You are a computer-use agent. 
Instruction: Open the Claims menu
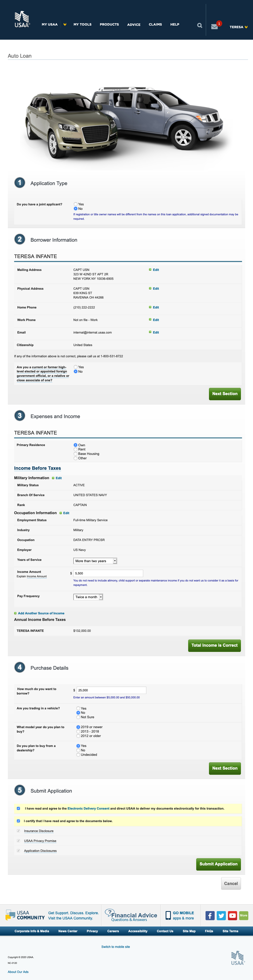coord(155,24)
